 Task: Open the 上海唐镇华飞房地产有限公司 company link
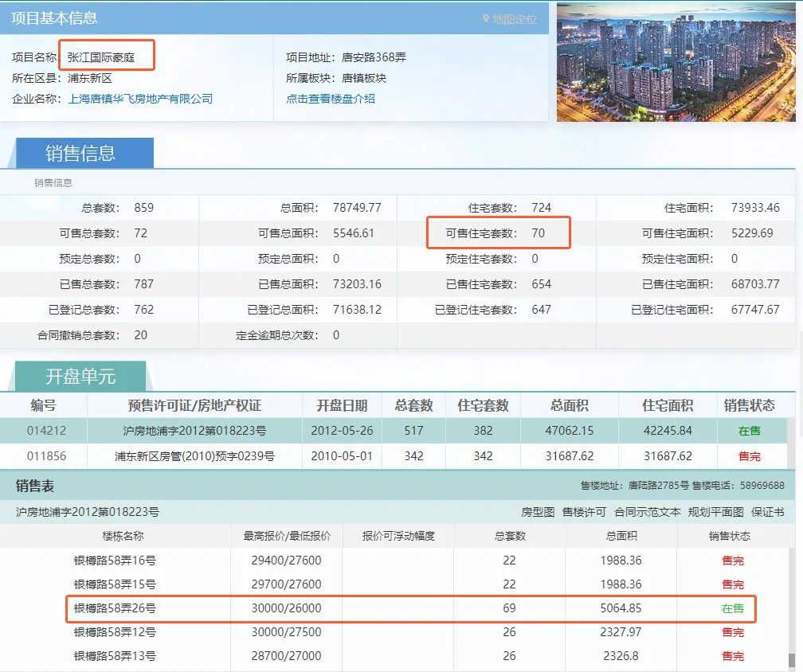140,99
